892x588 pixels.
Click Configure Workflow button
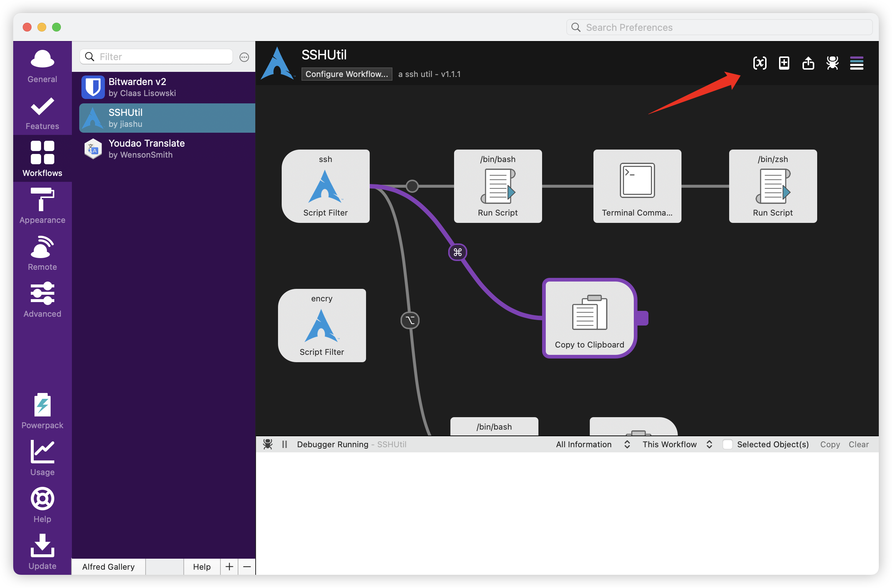347,74
